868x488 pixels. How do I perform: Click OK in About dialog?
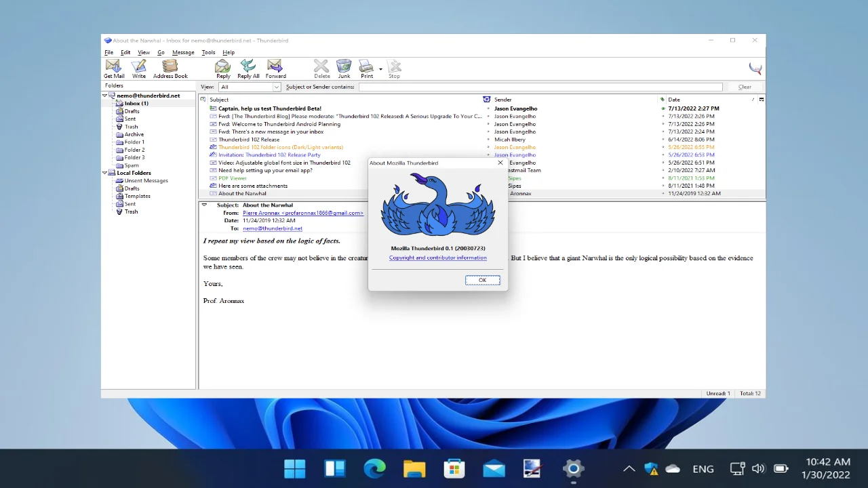(x=482, y=280)
